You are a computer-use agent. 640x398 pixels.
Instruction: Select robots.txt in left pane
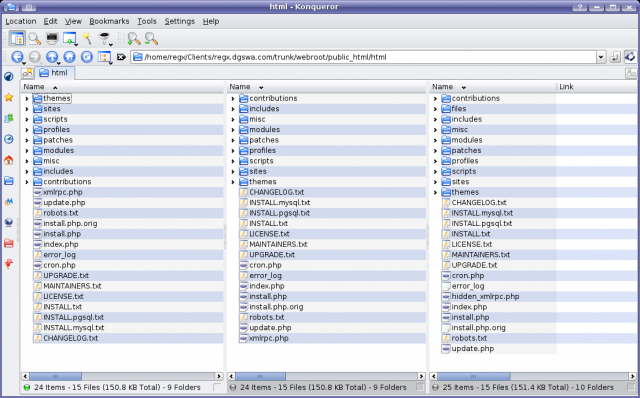pos(61,213)
